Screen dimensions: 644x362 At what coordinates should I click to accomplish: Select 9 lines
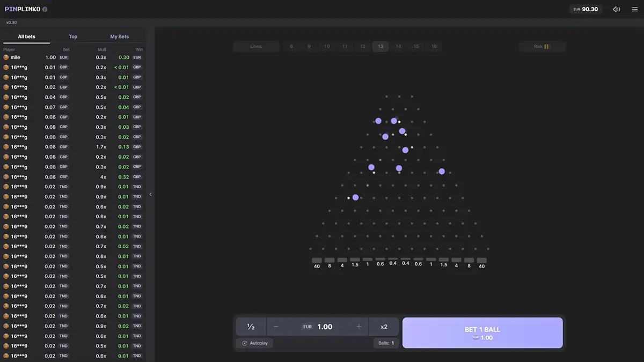coord(309,47)
